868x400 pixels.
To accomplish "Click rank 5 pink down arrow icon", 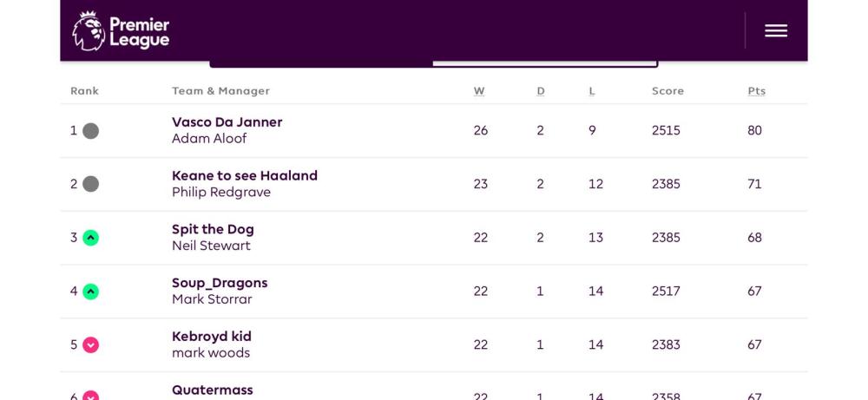I will [x=90, y=345].
